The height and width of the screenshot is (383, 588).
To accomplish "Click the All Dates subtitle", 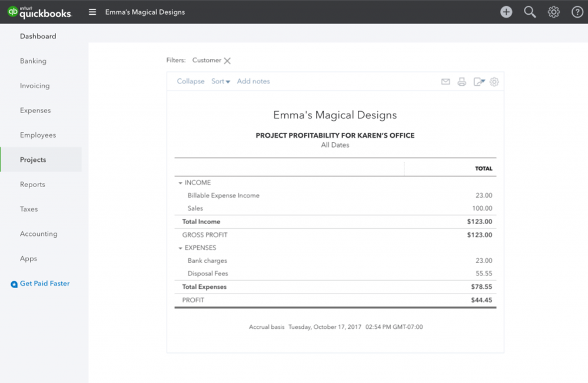I will [335, 145].
